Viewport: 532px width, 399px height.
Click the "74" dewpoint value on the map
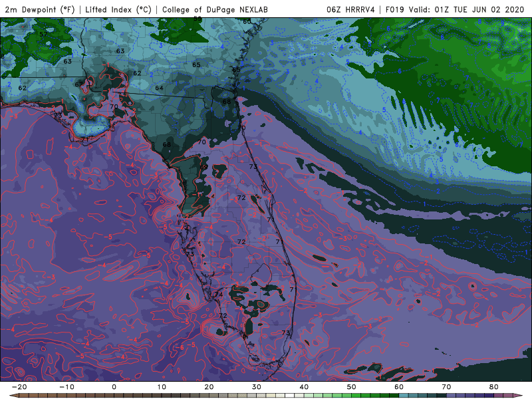click(x=219, y=294)
